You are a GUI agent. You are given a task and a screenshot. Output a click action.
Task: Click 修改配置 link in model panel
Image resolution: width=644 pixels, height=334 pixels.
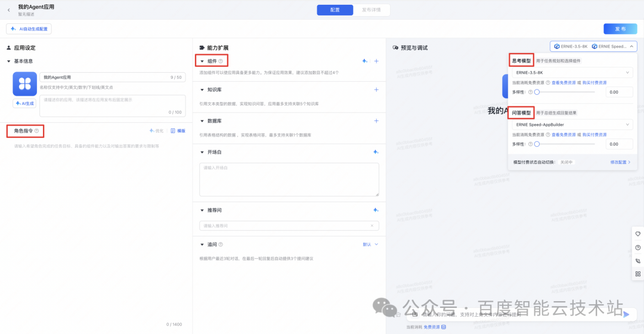[620, 162]
